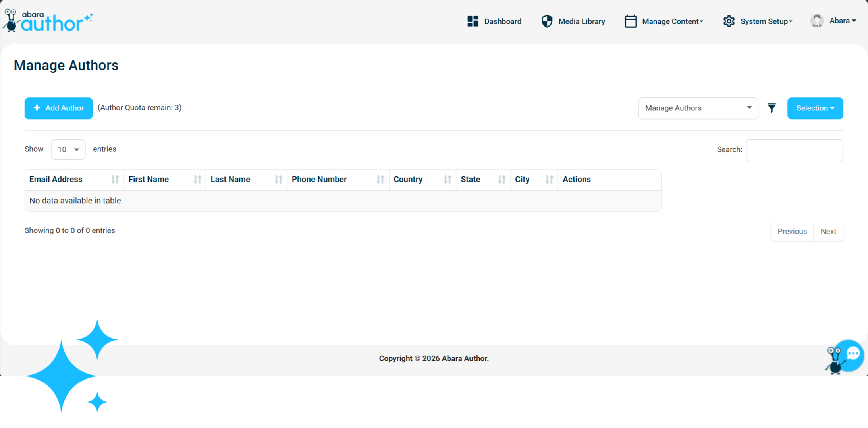This screenshot has width=868, height=428.
Task: Sort by City column arrows
Action: click(549, 180)
